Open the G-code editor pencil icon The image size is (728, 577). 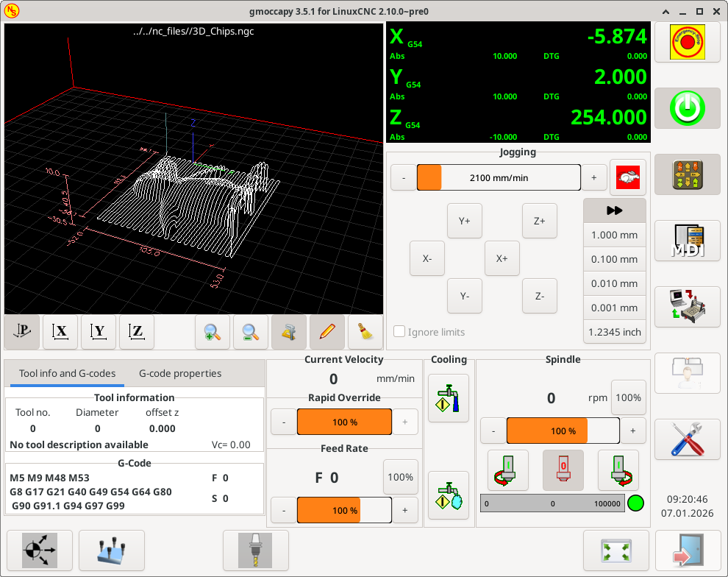tap(327, 332)
